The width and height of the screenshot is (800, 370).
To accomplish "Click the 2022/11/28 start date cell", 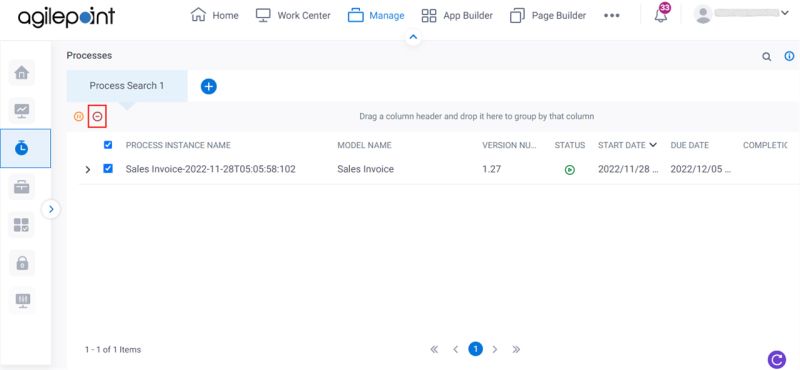I will pyautogui.click(x=628, y=169).
